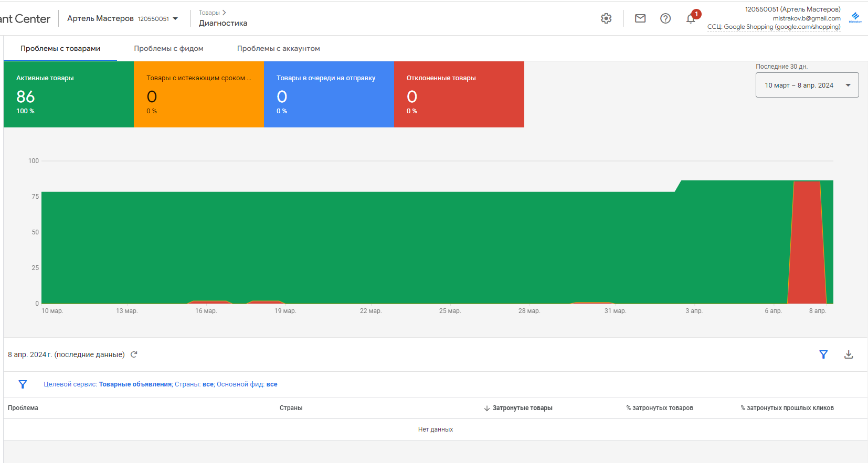Open the settings gear icon
Viewport: 868px width, 463px height.
606,18
